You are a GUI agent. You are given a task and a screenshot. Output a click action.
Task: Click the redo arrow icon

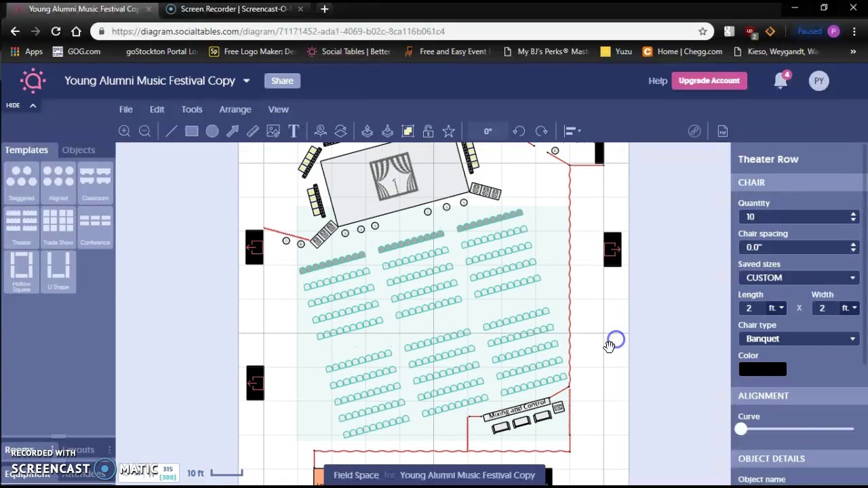tap(541, 131)
